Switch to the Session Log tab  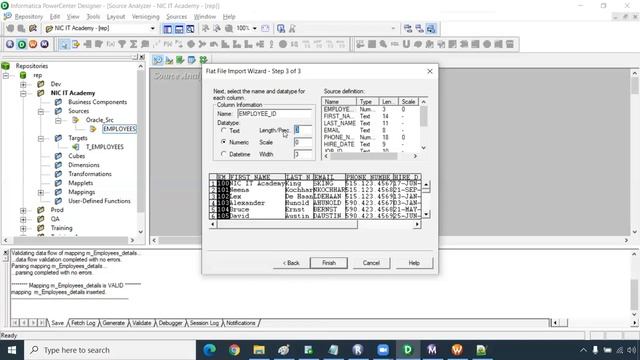tap(204, 323)
